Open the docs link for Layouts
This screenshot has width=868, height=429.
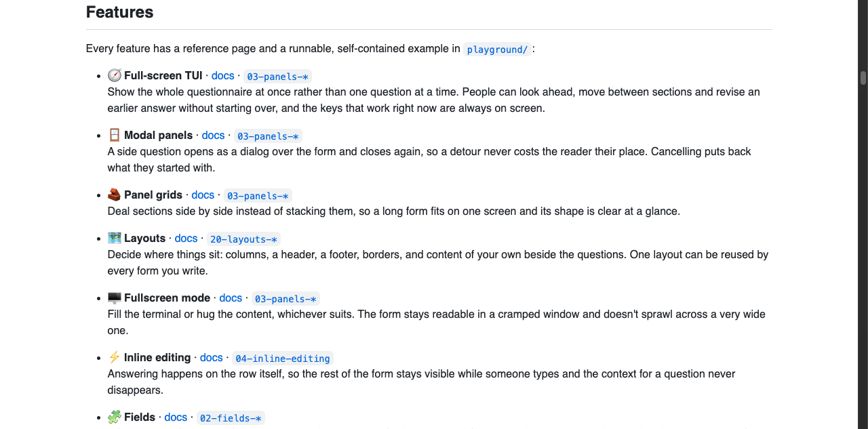(186, 239)
